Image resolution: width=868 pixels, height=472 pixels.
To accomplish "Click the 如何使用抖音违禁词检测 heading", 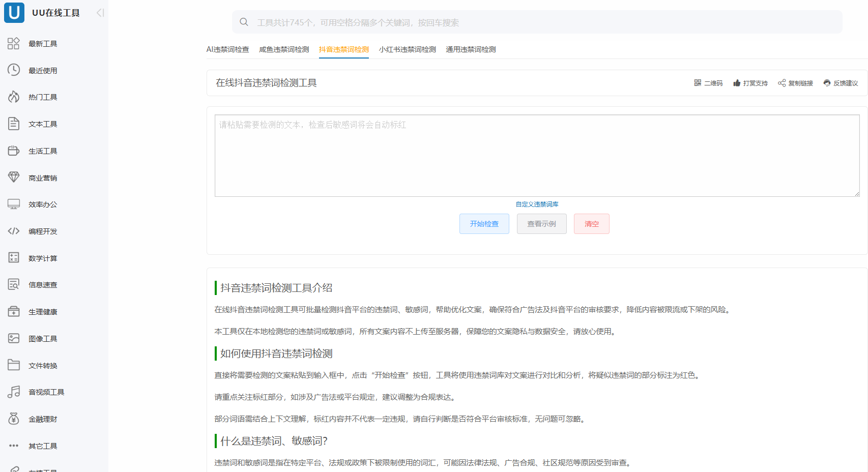I will pos(276,353).
